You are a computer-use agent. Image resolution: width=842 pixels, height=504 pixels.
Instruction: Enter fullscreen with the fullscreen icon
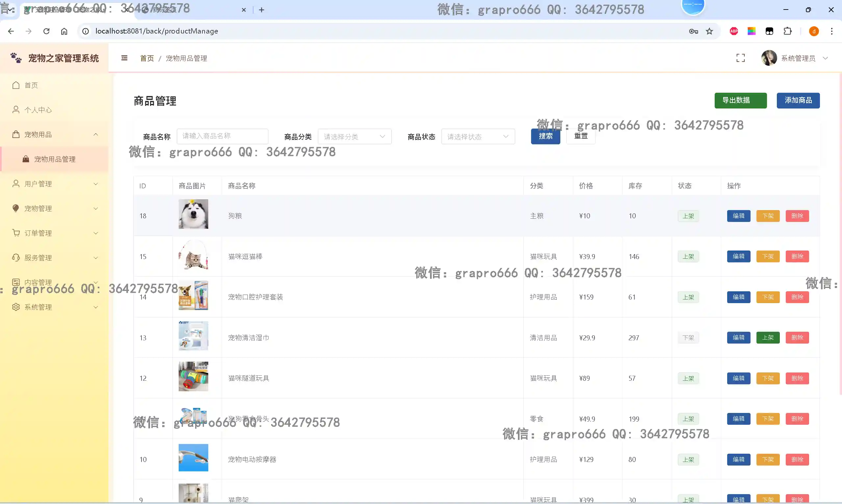tap(740, 58)
